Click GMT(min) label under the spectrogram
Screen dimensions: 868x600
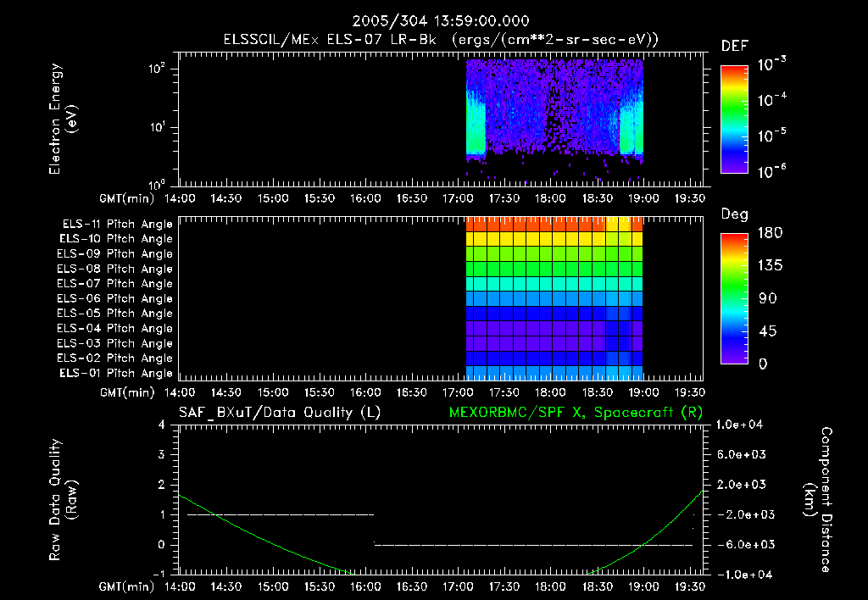[127, 198]
